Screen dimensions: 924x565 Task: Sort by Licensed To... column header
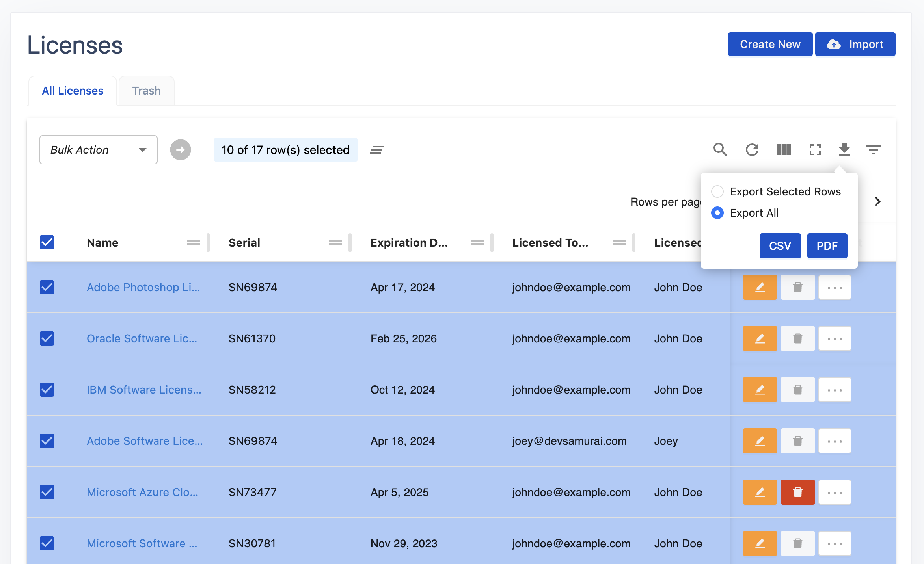click(550, 243)
